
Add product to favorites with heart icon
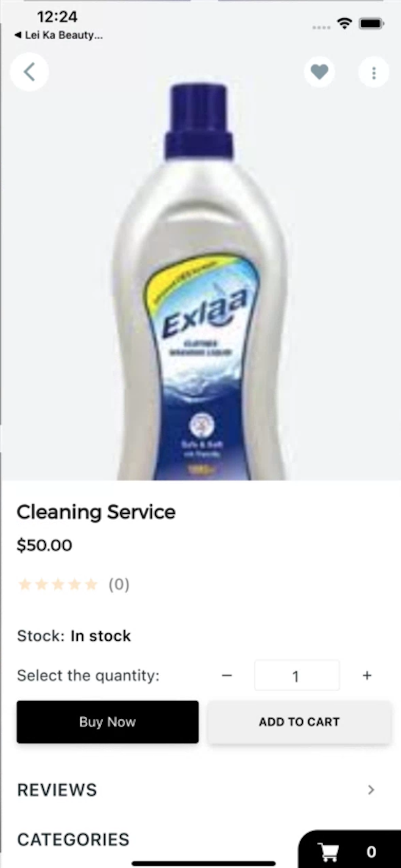[319, 72]
